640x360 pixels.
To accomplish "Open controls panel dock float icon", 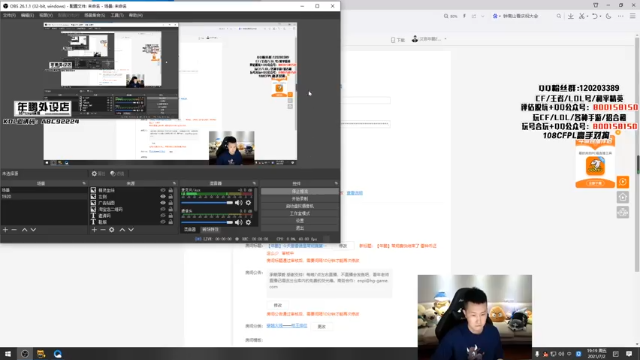I will coord(336,183).
